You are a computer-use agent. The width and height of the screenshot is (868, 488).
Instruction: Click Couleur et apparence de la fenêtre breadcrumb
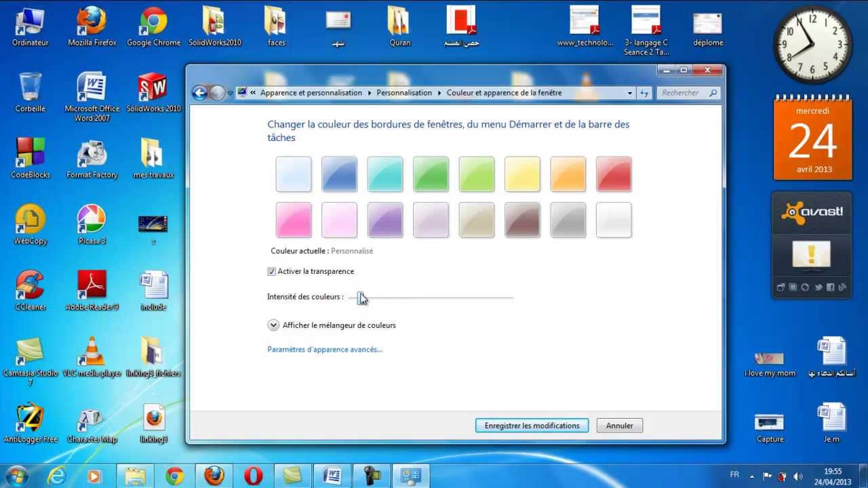pos(504,93)
